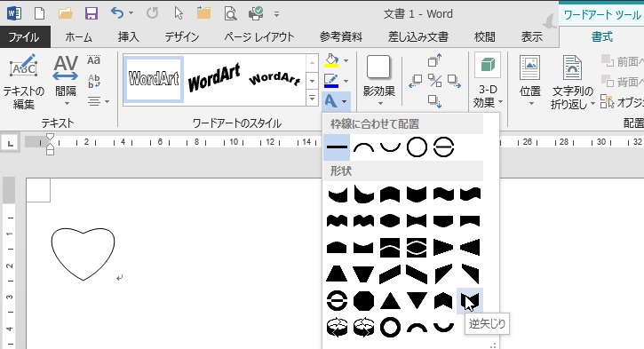Open WordArt text alignment dropdown
This screenshot has width=644, height=349.
[99, 101]
